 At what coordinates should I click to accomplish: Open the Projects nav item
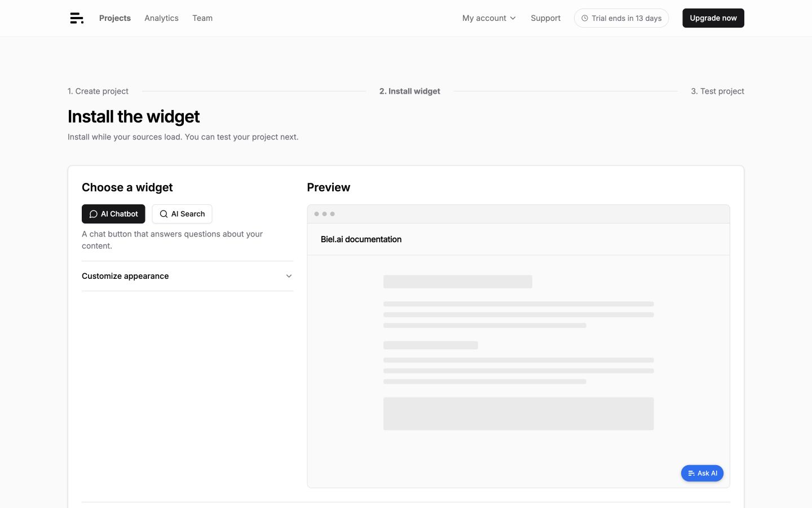[115, 18]
